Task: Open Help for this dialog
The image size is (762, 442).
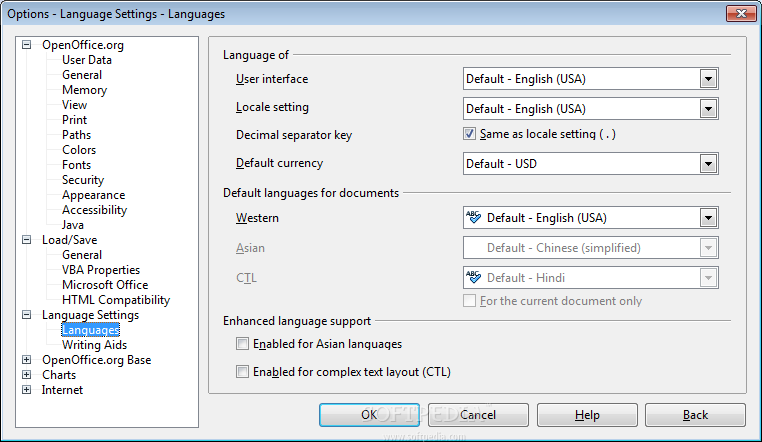Action: 587,415
